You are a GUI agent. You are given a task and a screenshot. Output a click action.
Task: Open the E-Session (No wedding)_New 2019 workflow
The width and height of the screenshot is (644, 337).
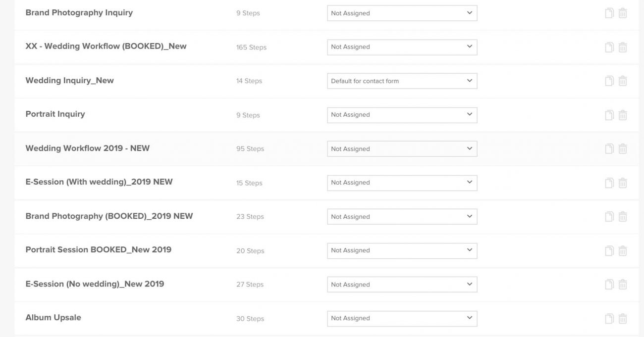coord(95,284)
